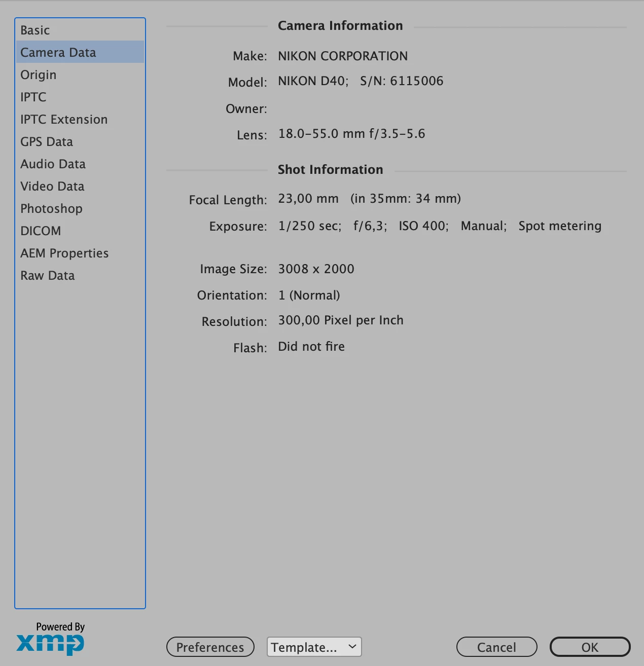Click the 23,00 mm focal length value

308,199
